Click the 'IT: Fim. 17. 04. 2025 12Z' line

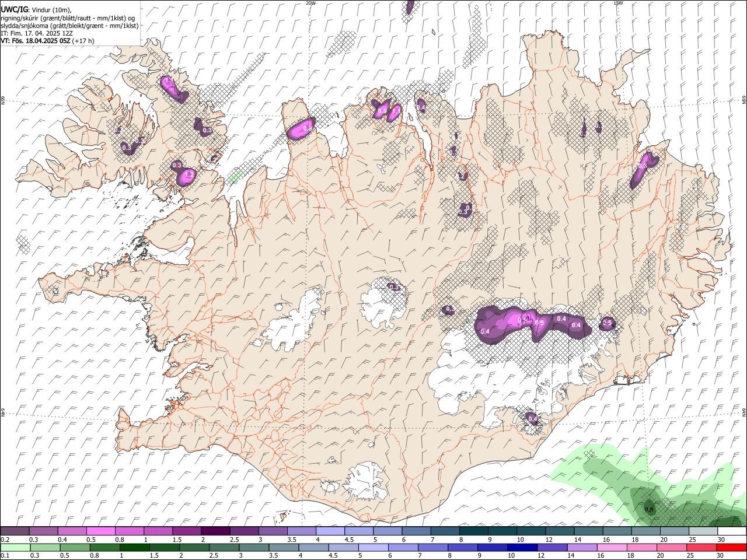click(37, 33)
